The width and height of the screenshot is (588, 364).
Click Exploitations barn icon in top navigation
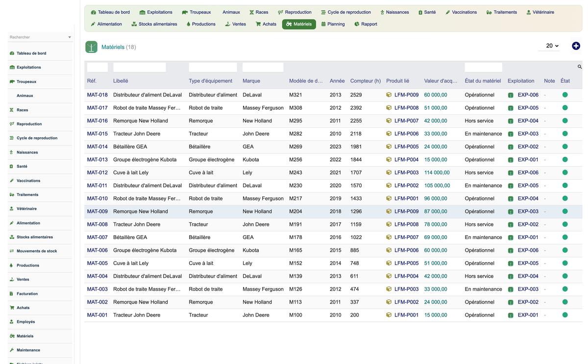(x=142, y=12)
